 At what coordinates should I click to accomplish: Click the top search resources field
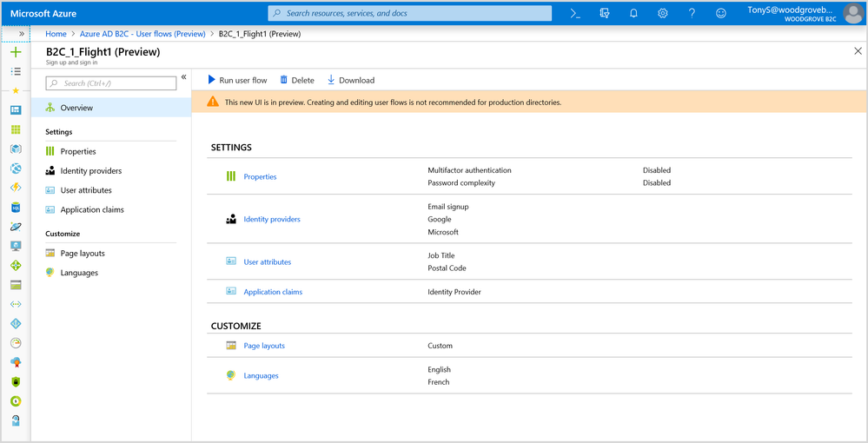409,13
